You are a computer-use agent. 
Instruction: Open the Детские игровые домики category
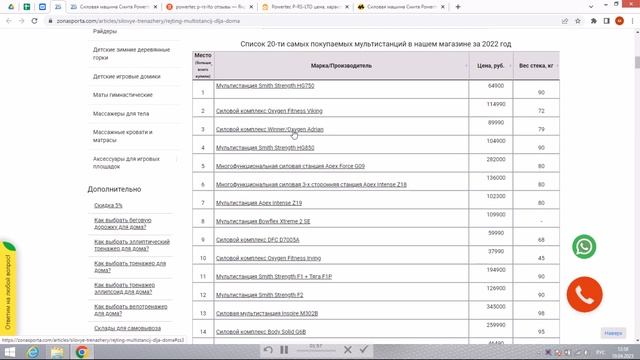pos(127,76)
